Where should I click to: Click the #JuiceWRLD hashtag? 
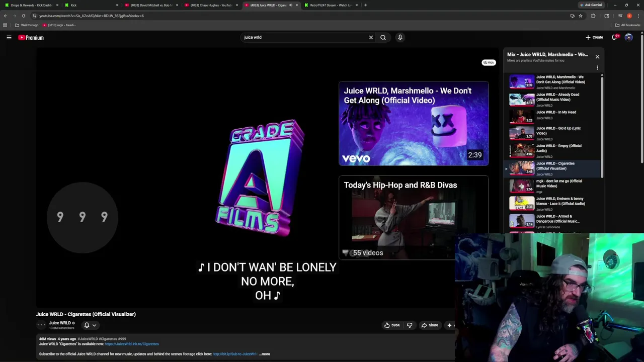tap(88, 339)
